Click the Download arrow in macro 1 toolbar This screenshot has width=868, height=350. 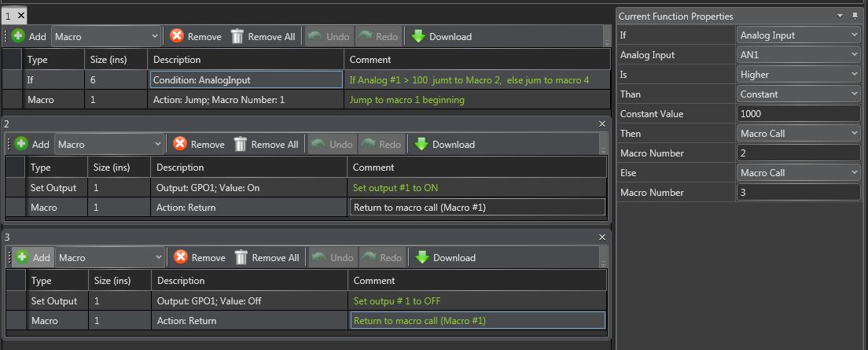click(417, 36)
